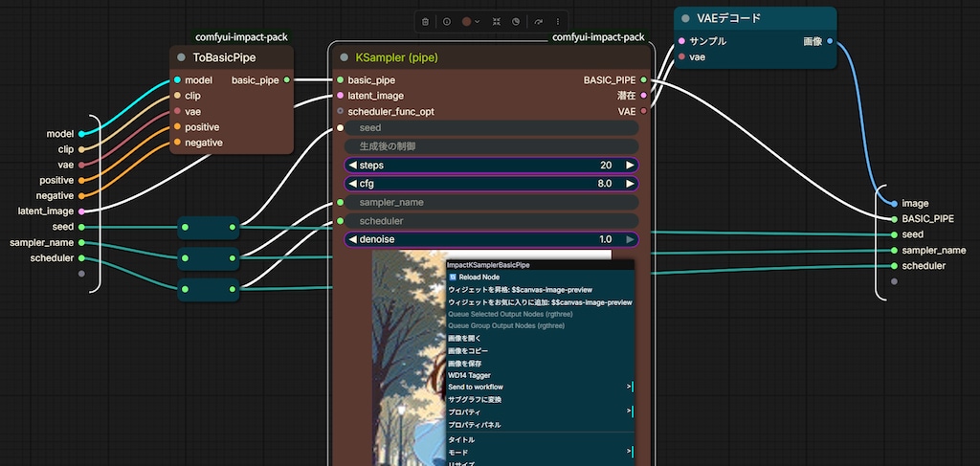Viewport: 980px width, 466px height.
Task: Decrease the steps value with left arrow
Action: pos(352,166)
